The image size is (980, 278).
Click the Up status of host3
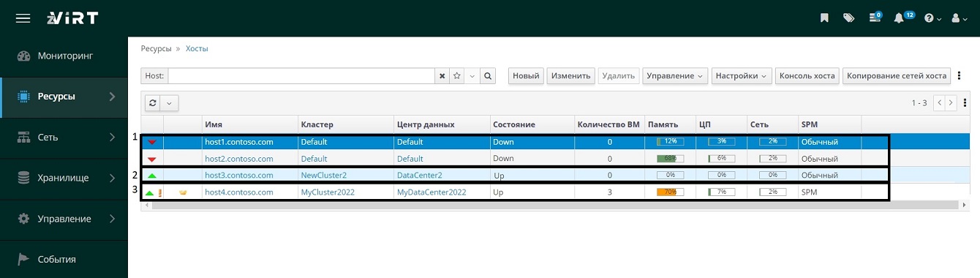pos(498,176)
